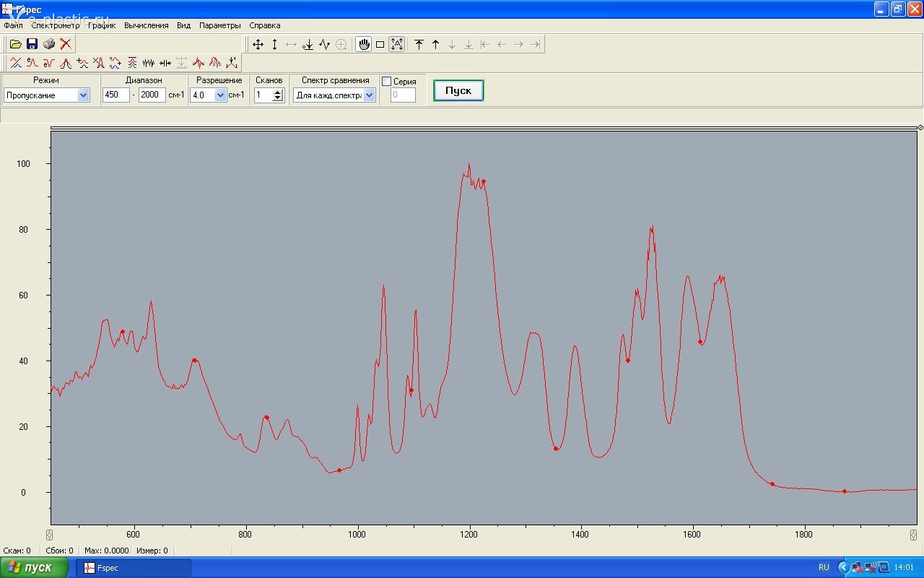Click the vertical double-arrow scale icon
This screenshot has width=924, height=578.
pyautogui.click(x=274, y=45)
